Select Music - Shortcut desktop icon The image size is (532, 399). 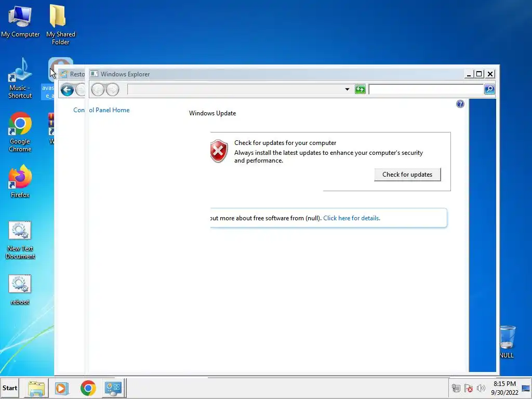coord(20,78)
